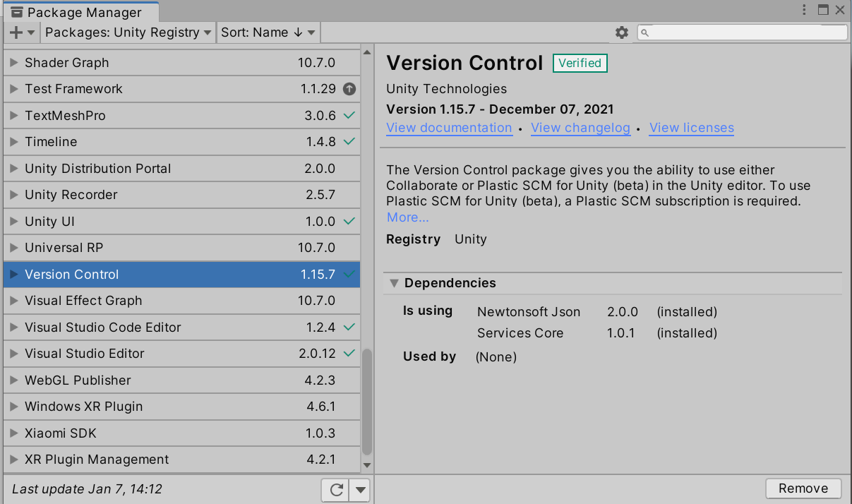This screenshot has width=852, height=504.
Task: Select Unity Recorder package
Action: tap(182, 195)
